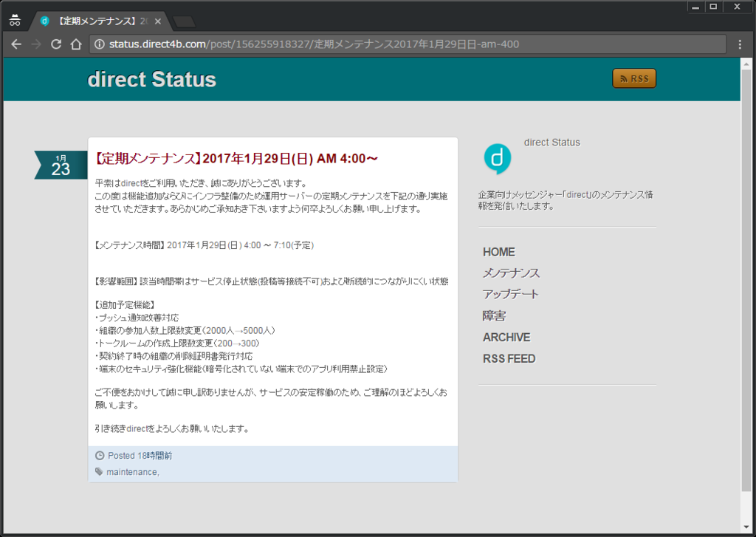Click the 【影響範囲】 line
The height and width of the screenshot is (537, 756).
click(x=272, y=281)
